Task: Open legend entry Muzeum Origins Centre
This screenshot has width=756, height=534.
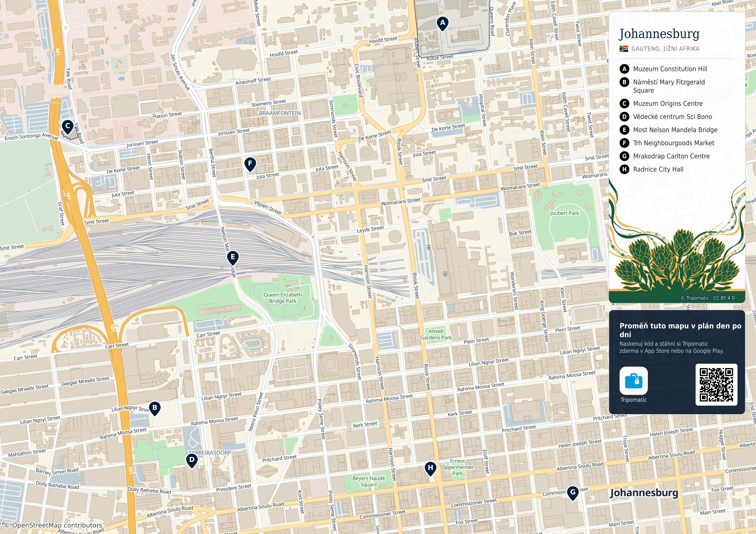Action: (x=668, y=104)
